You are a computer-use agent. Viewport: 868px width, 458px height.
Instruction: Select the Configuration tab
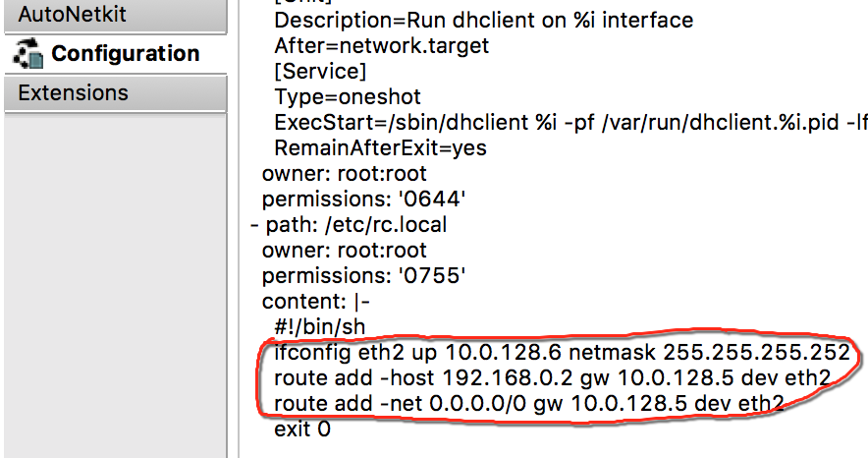pos(115,54)
